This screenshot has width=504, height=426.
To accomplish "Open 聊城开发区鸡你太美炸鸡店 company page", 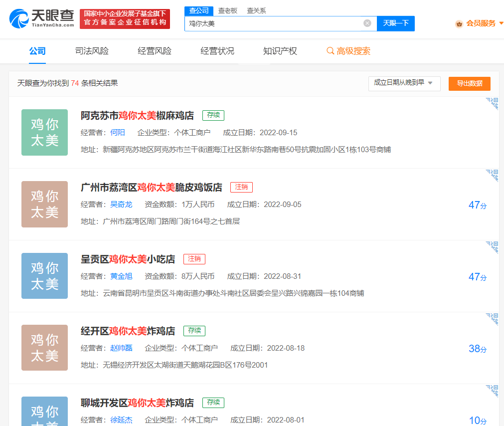I will coord(137,403).
